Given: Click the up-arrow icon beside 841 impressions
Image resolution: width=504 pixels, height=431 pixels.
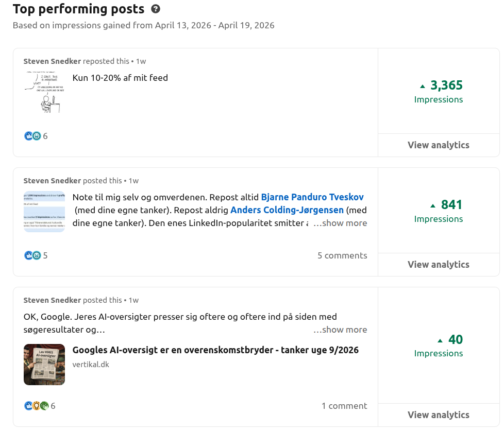Looking at the screenshot, I should [433, 205].
